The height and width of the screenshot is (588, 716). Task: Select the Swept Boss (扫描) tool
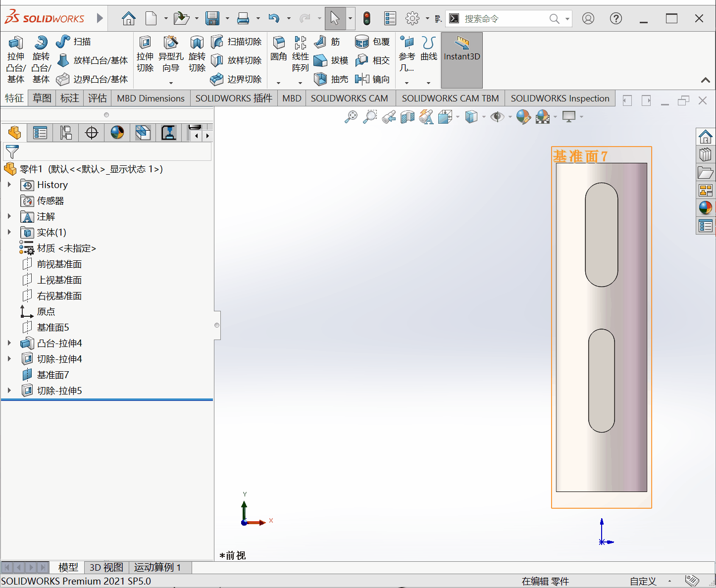click(x=73, y=42)
